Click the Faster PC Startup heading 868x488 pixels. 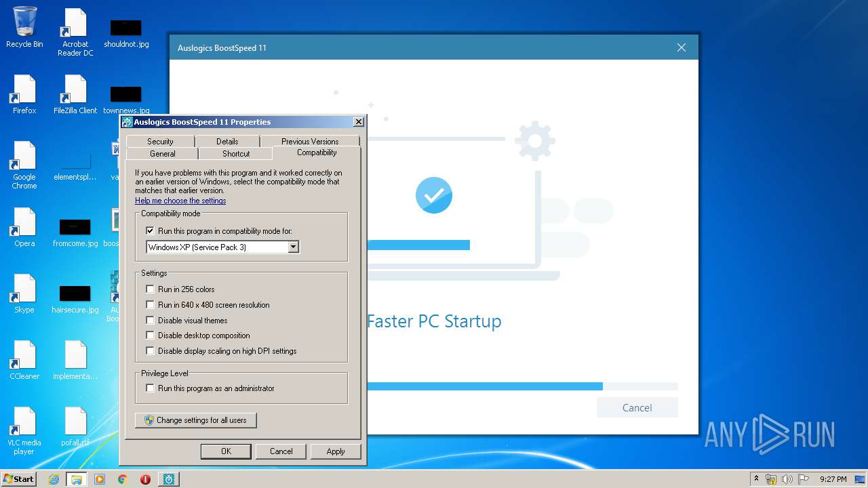434,321
